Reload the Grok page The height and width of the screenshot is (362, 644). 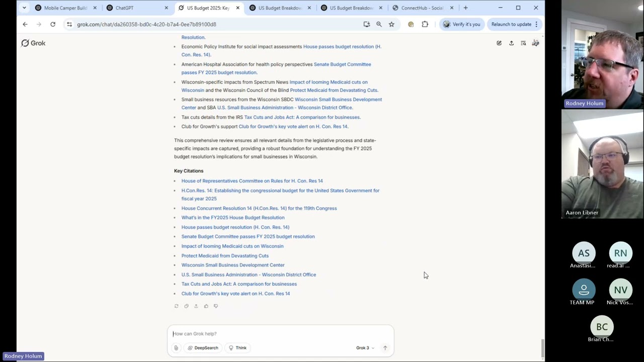point(53,24)
